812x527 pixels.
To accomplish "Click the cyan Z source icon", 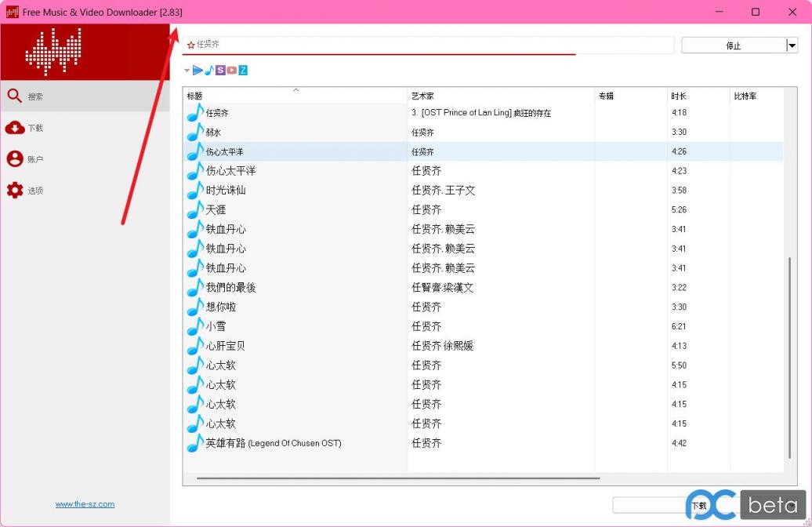I will [x=243, y=71].
